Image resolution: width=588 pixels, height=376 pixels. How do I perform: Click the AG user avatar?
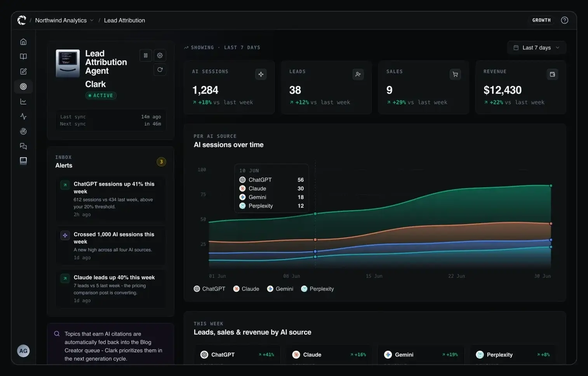click(x=23, y=351)
